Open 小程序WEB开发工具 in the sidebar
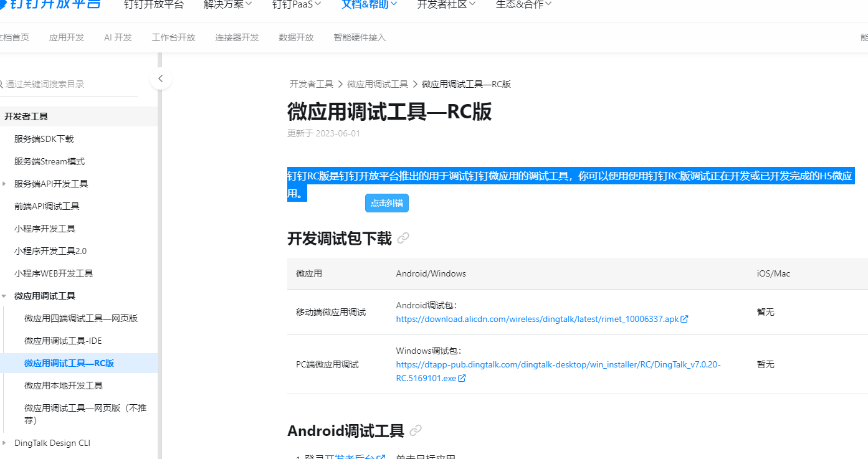Screen dimensions: 868x459 pyautogui.click(x=54, y=273)
